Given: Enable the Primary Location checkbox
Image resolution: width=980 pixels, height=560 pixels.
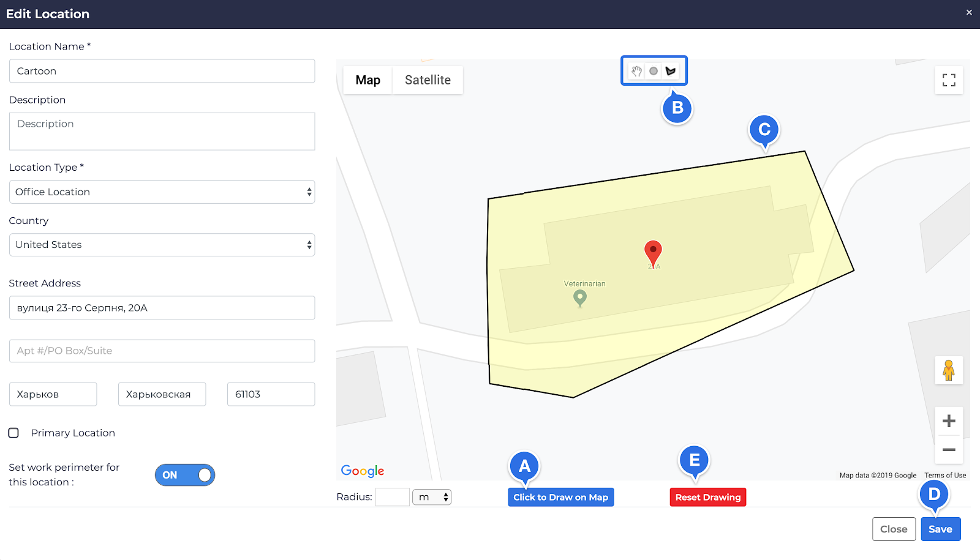Looking at the screenshot, I should point(13,433).
